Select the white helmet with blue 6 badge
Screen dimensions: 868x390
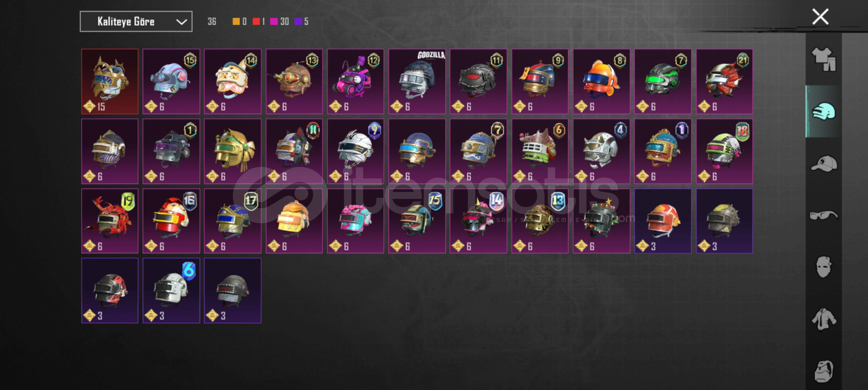(171, 291)
